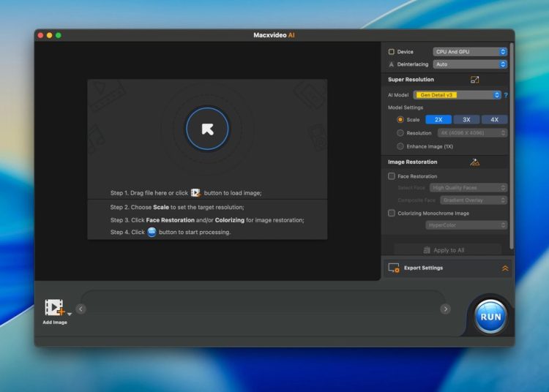
Task: Click the Image Restoration section icon
Action: pyautogui.click(x=474, y=162)
